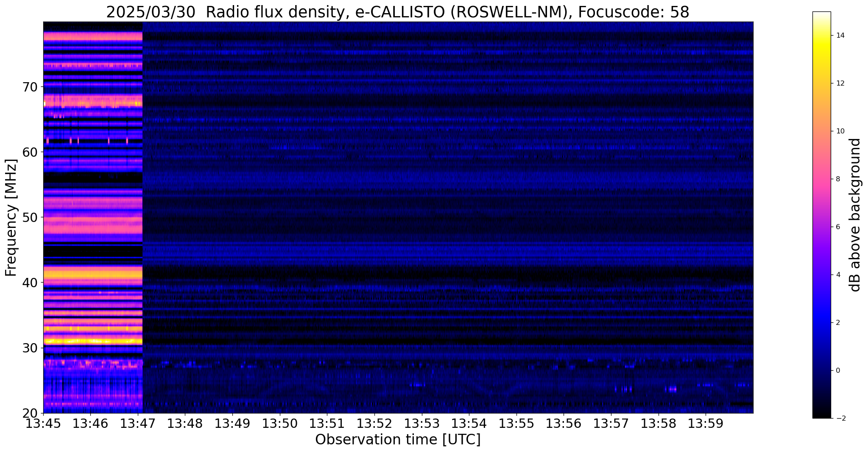
Task: Click the colorbar tick value 8
Action: (x=837, y=179)
